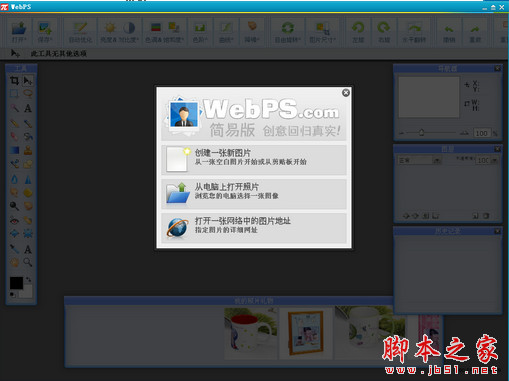Screen dimensions: 509x381
Task: Reset colors to default black and white
Action: 12,295
